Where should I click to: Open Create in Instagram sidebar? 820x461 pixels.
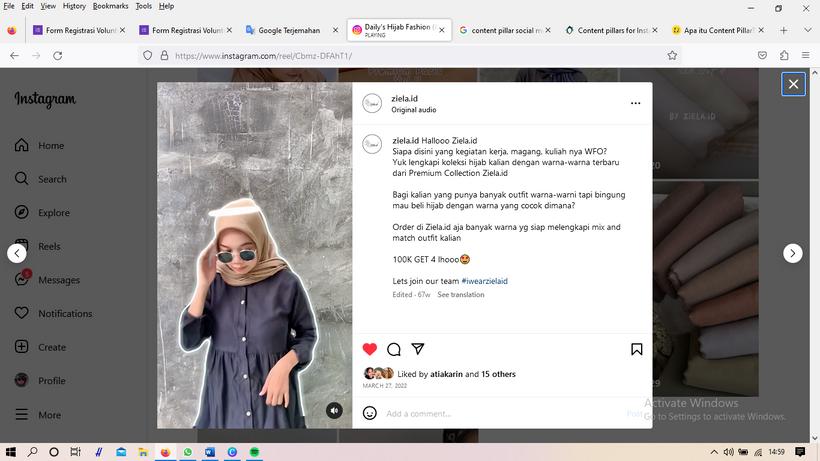tap(40, 347)
